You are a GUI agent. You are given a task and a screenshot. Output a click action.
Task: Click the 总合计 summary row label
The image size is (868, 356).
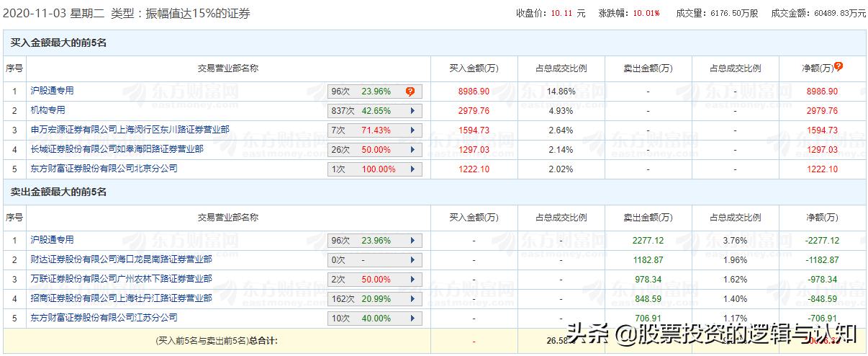pyautogui.click(x=216, y=339)
